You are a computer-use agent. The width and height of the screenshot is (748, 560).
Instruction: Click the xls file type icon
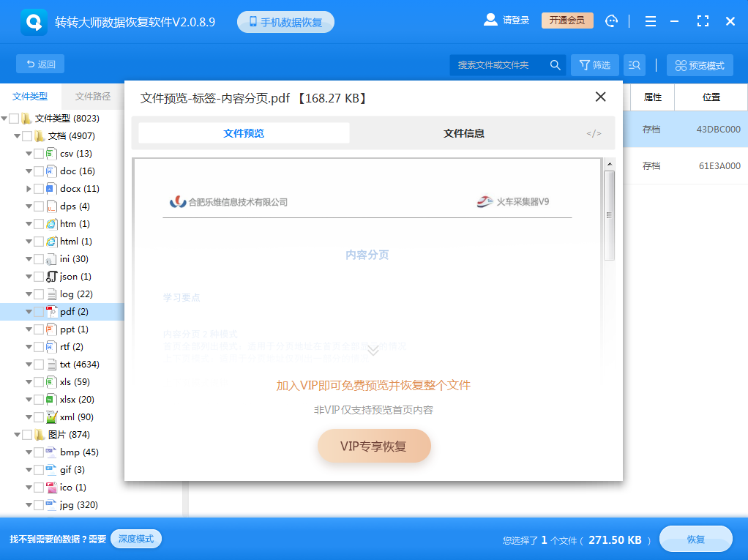tap(51, 382)
